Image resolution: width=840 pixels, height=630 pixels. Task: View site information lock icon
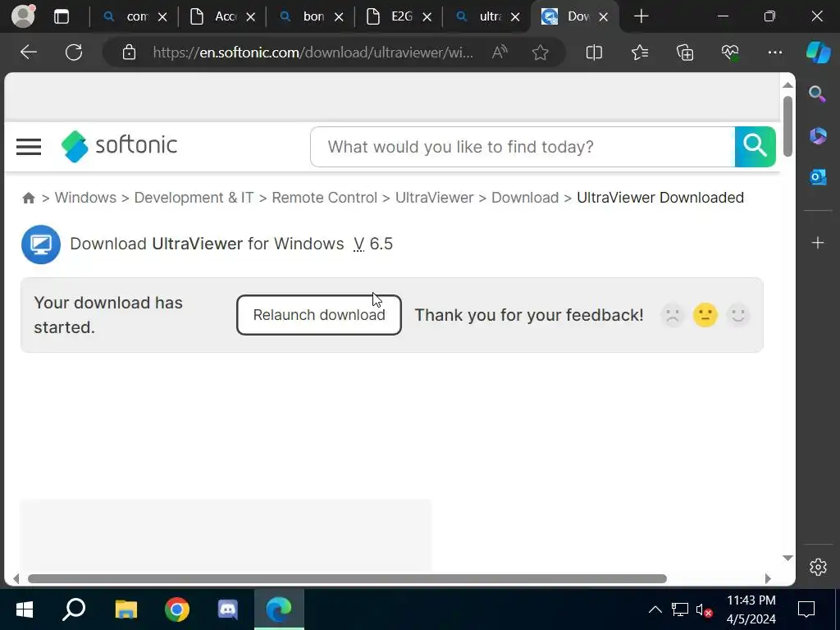pos(129,52)
